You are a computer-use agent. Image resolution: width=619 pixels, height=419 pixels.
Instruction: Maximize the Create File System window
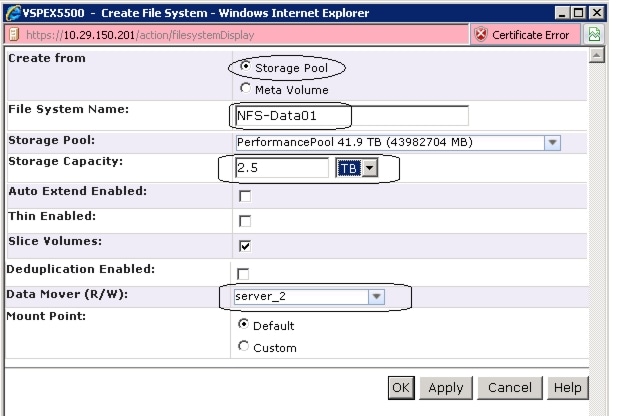pos(584,11)
